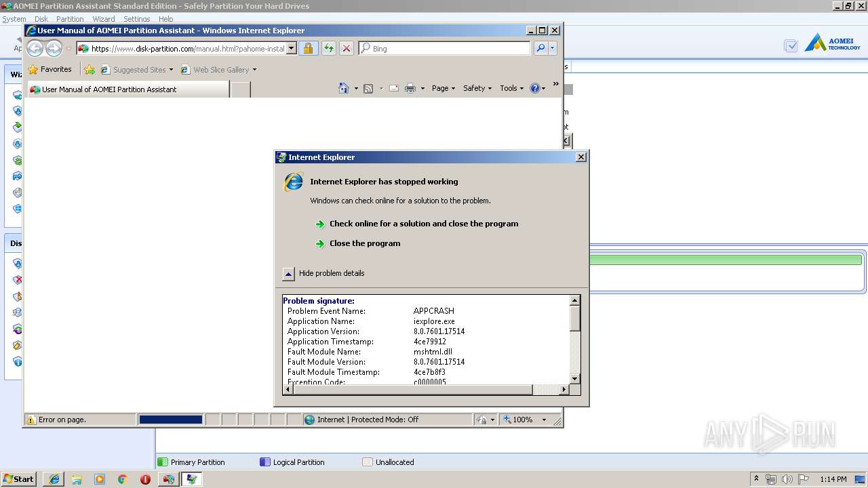Choose Close the program
The height and width of the screenshot is (488, 868).
pos(365,243)
